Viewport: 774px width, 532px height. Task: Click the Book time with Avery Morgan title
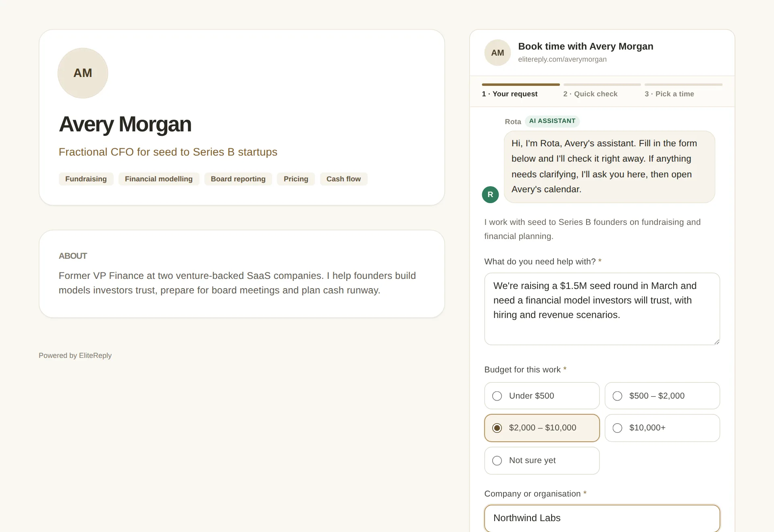[585, 46]
